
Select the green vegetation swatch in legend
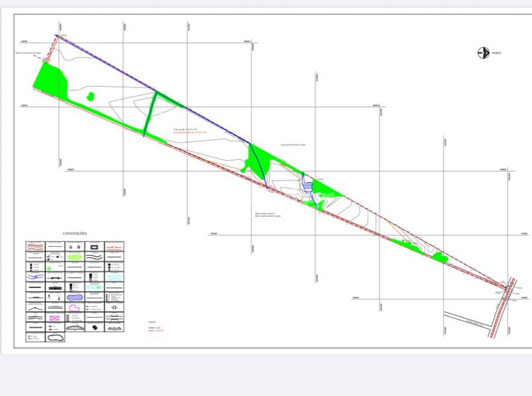pyautogui.click(x=75, y=257)
